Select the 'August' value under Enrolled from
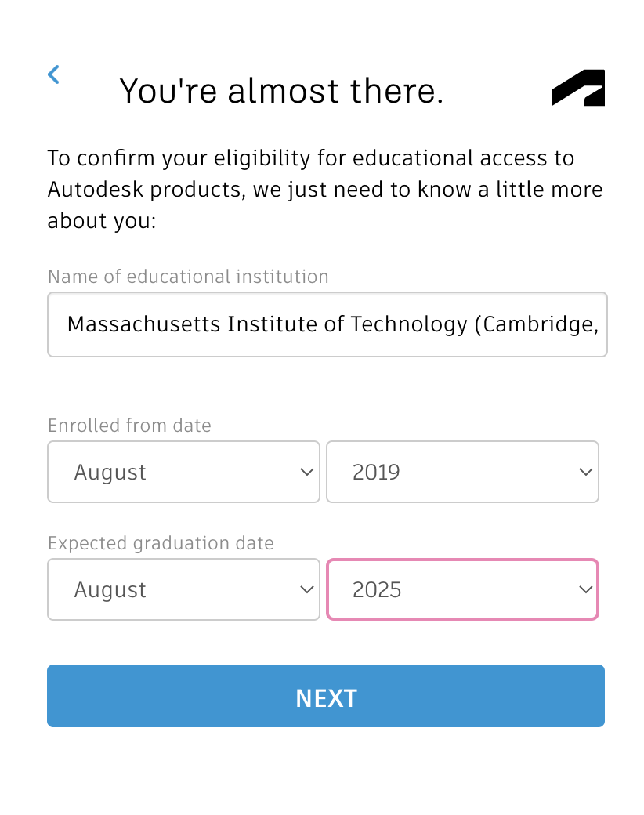The width and height of the screenshot is (644, 815). click(110, 473)
